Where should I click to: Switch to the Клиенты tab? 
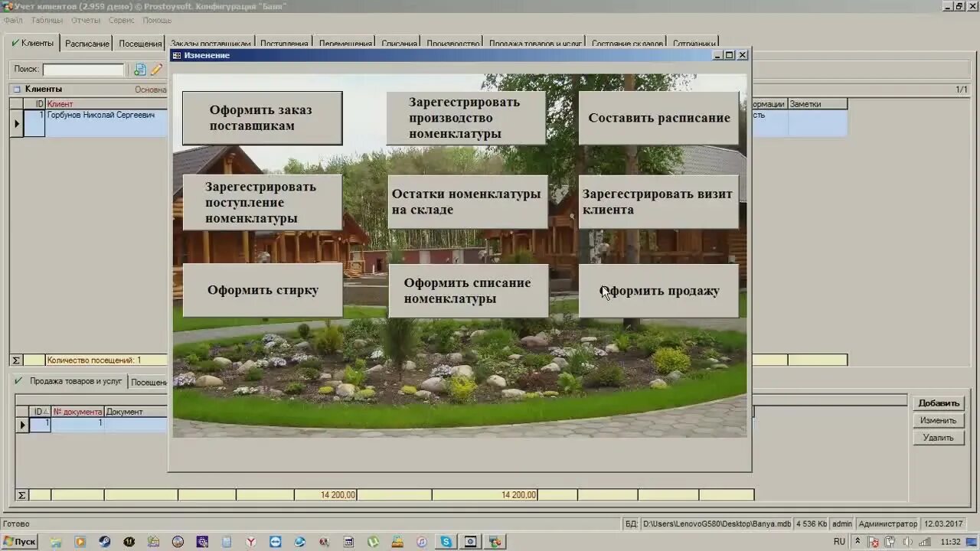pos(32,43)
